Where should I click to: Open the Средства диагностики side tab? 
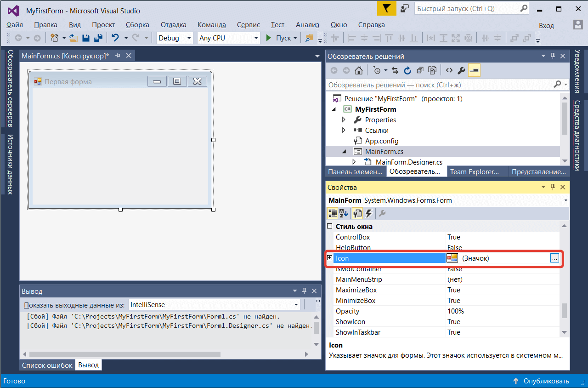click(577, 135)
